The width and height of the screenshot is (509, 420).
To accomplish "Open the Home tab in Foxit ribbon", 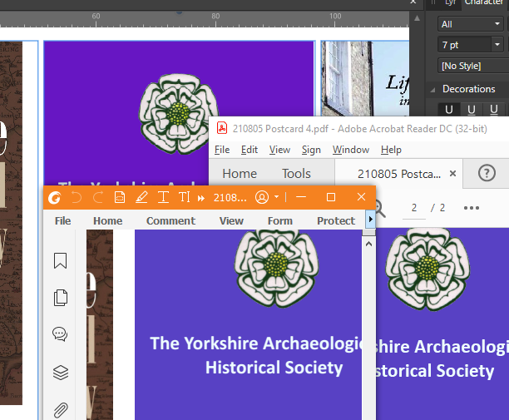I will click(x=108, y=220).
